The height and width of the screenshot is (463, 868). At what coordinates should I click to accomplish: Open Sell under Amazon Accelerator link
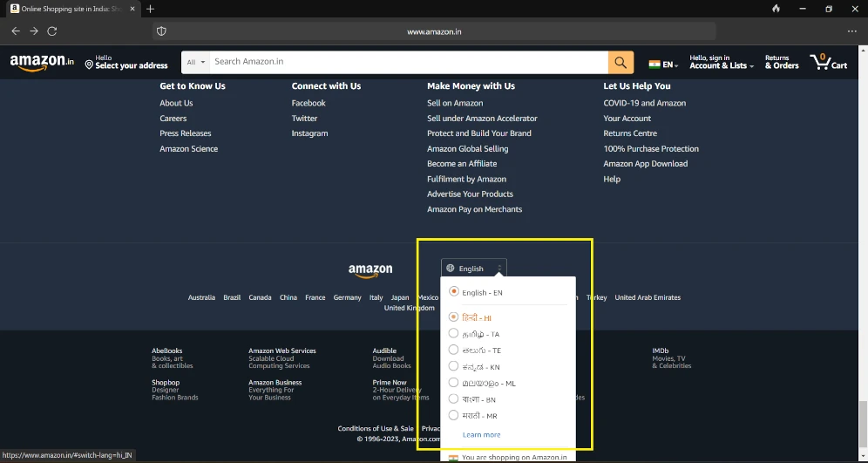pos(482,119)
